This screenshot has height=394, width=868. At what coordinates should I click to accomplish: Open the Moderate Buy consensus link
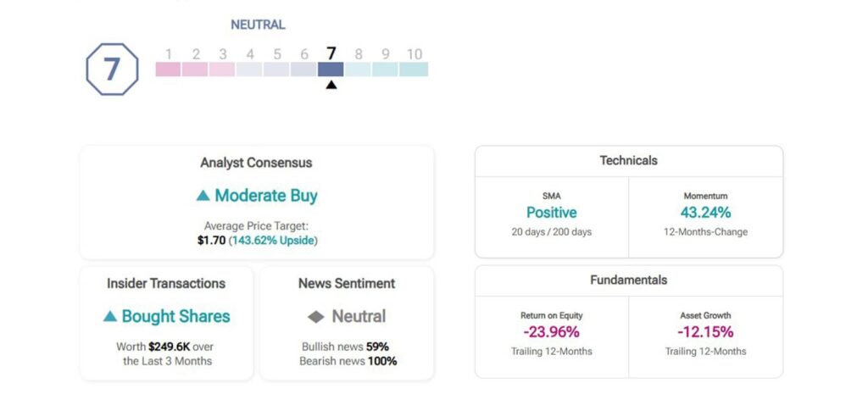[x=265, y=196]
